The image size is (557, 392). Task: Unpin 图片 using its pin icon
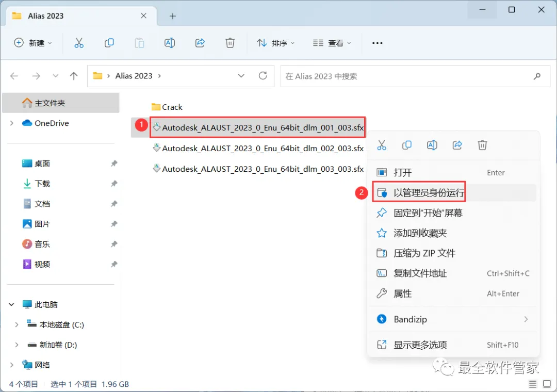tap(114, 224)
